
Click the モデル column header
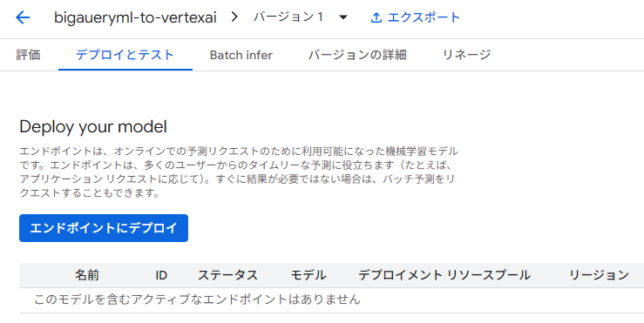[308, 275]
